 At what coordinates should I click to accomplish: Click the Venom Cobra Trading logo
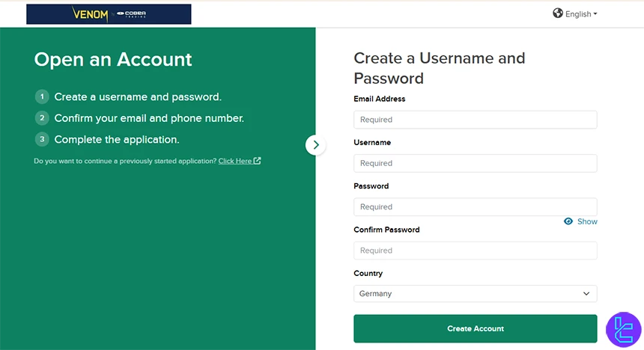(109, 14)
